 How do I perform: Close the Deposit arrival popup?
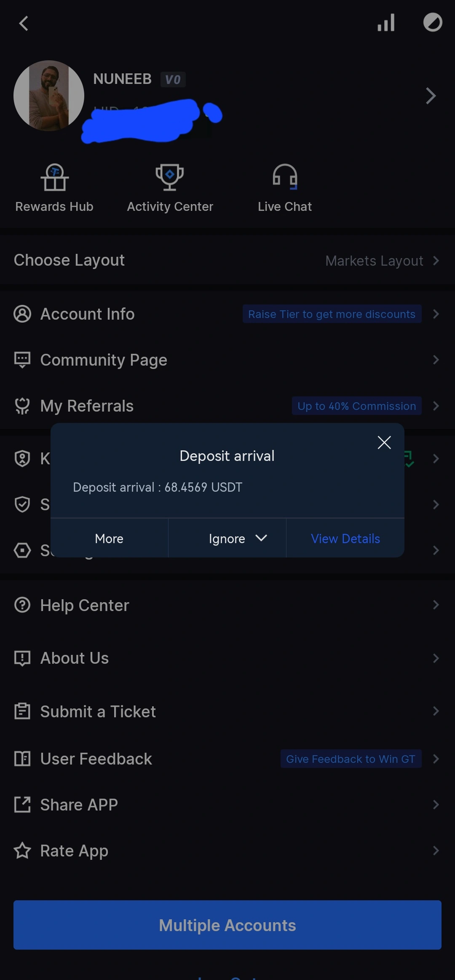(x=384, y=442)
